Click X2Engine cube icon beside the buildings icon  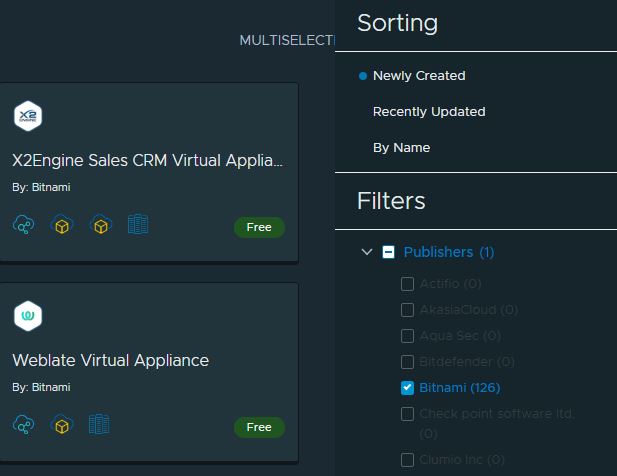click(100, 225)
